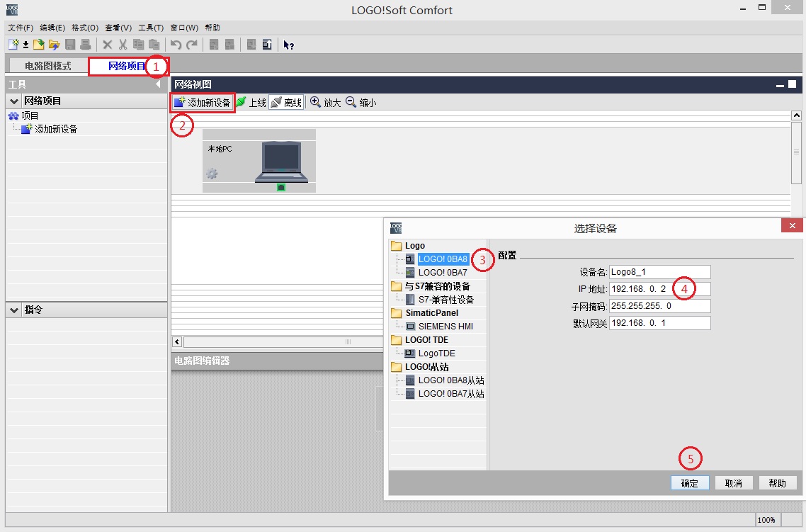Click the Delete X toolbar icon
The height and width of the screenshot is (532, 806).
tap(107, 45)
